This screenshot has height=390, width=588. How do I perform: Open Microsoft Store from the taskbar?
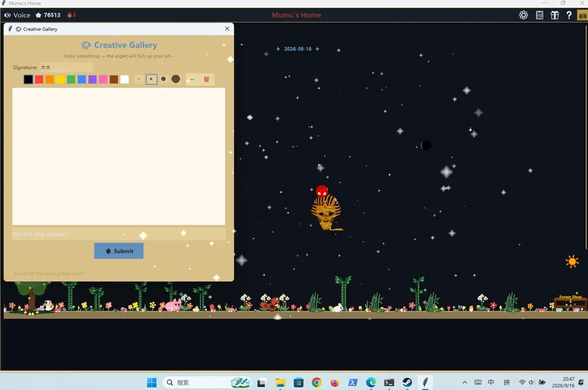(x=299, y=382)
